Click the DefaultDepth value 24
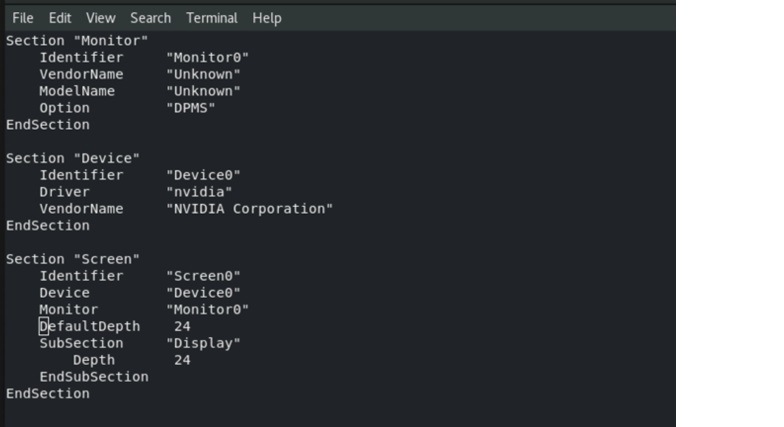Viewport: 784px width, 427px height. (x=182, y=326)
